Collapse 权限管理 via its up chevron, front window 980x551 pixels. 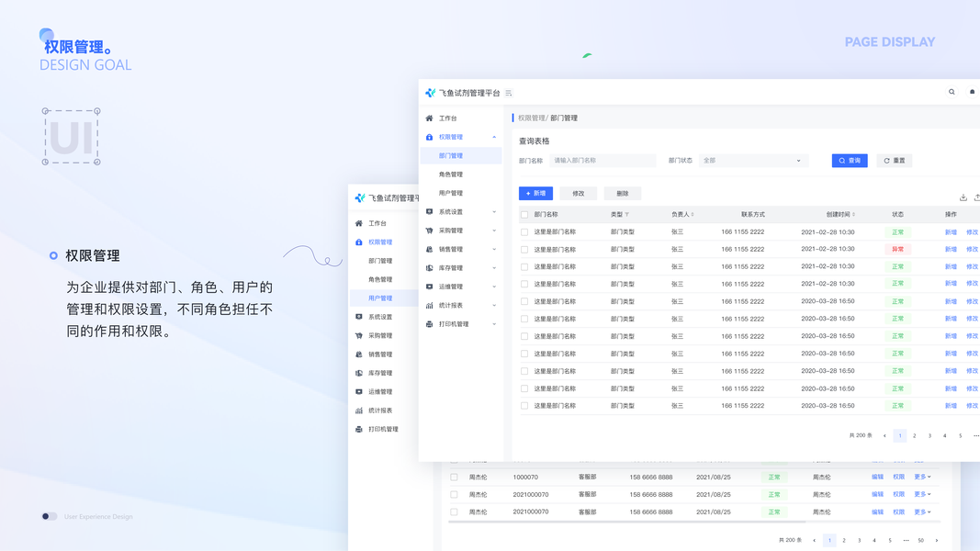click(494, 137)
